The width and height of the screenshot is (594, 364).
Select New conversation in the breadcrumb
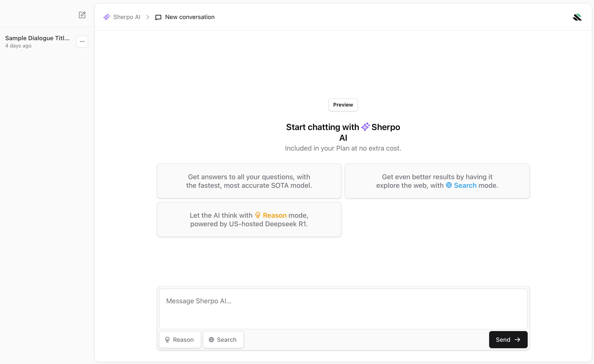click(190, 17)
